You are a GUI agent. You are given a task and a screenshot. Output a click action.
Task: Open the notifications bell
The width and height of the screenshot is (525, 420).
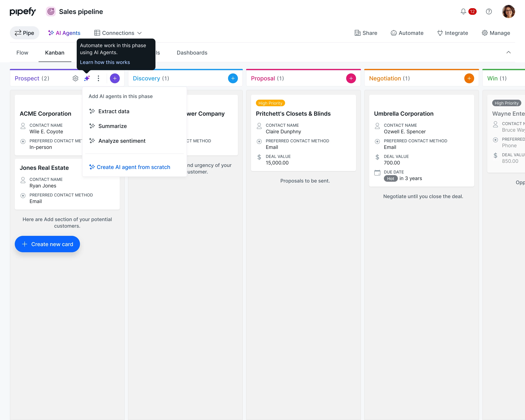click(x=463, y=11)
